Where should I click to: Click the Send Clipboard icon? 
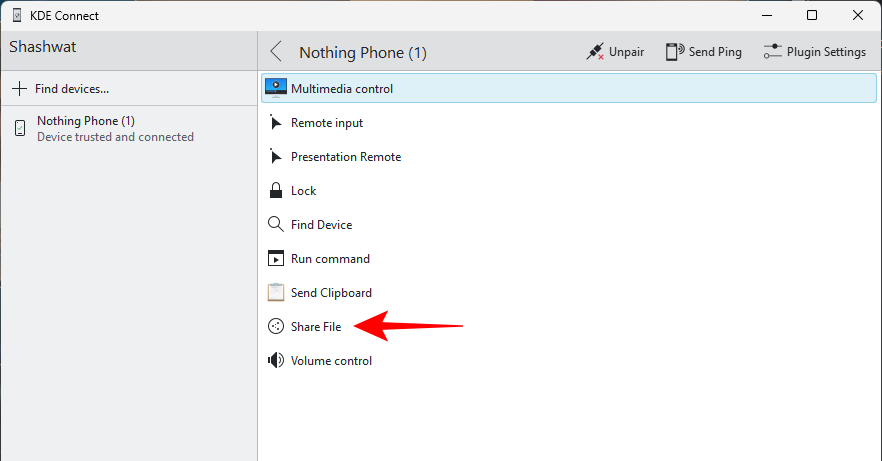(276, 293)
